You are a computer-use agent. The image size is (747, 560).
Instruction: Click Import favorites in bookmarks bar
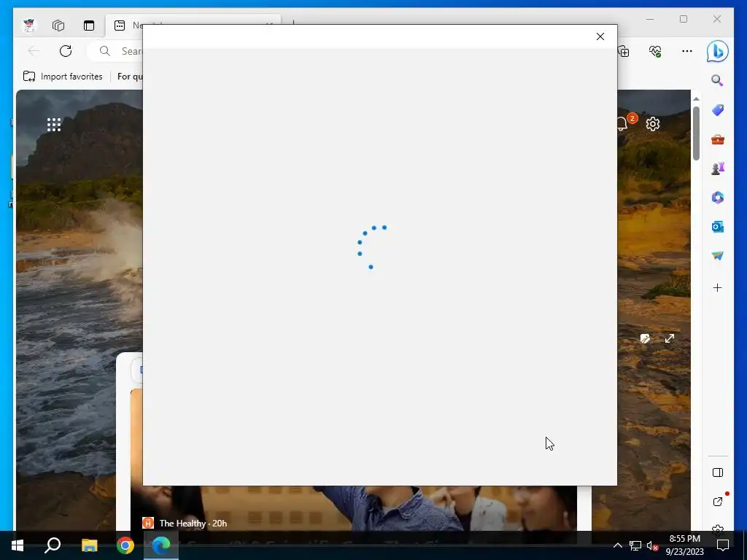pyautogui.click(x=63, y=76)
